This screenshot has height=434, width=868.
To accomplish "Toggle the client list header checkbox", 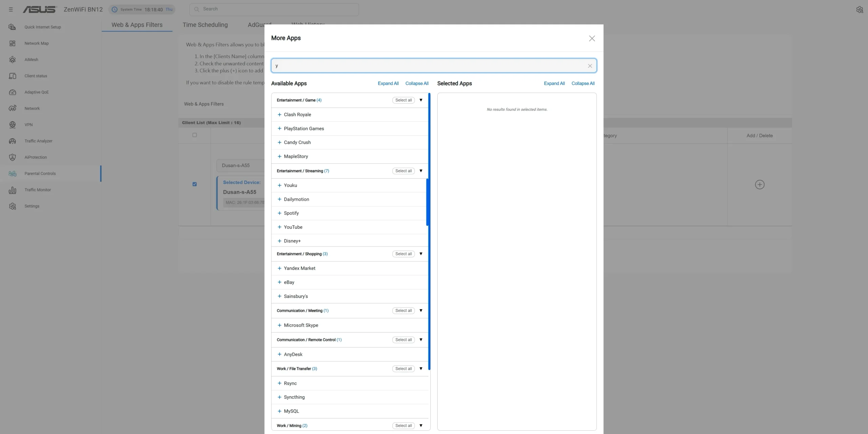I will (195, 135).
